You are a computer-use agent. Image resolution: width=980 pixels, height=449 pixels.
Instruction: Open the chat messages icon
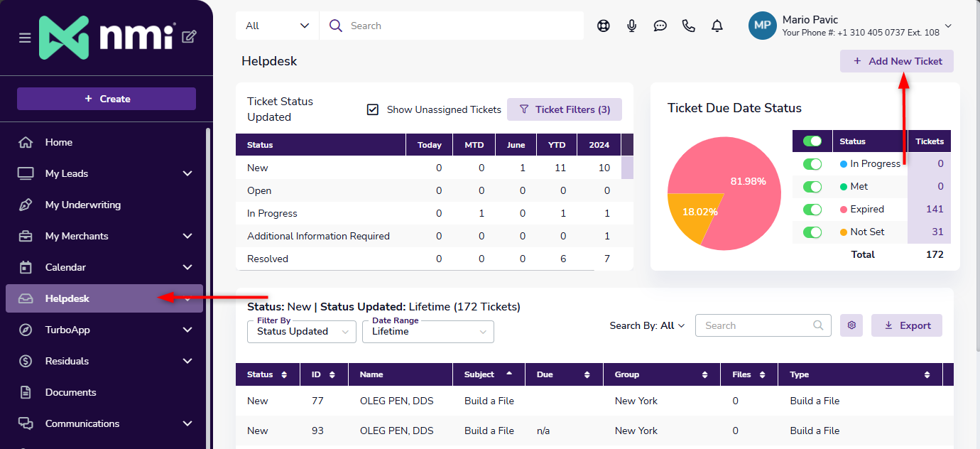[660, 26]
